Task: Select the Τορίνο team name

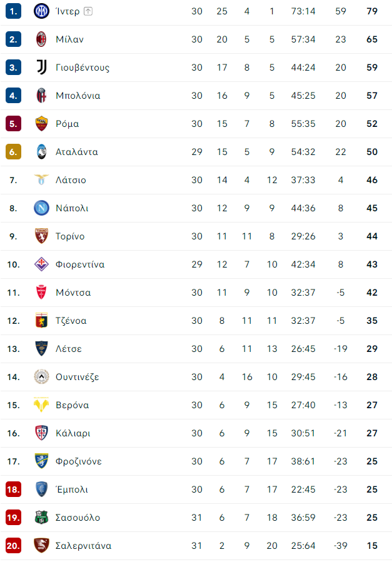Action: coord(70,236)
